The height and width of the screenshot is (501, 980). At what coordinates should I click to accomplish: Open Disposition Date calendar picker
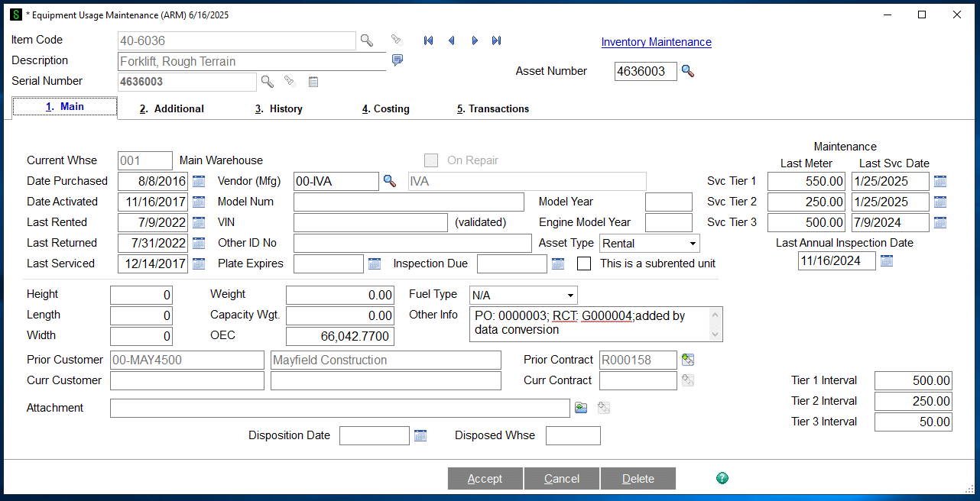[x=420, y=435]
